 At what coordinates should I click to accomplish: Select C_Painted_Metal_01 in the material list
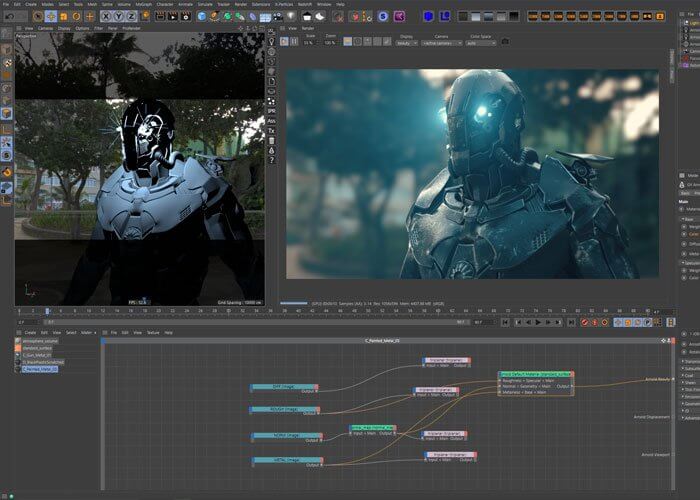point(42,369)
